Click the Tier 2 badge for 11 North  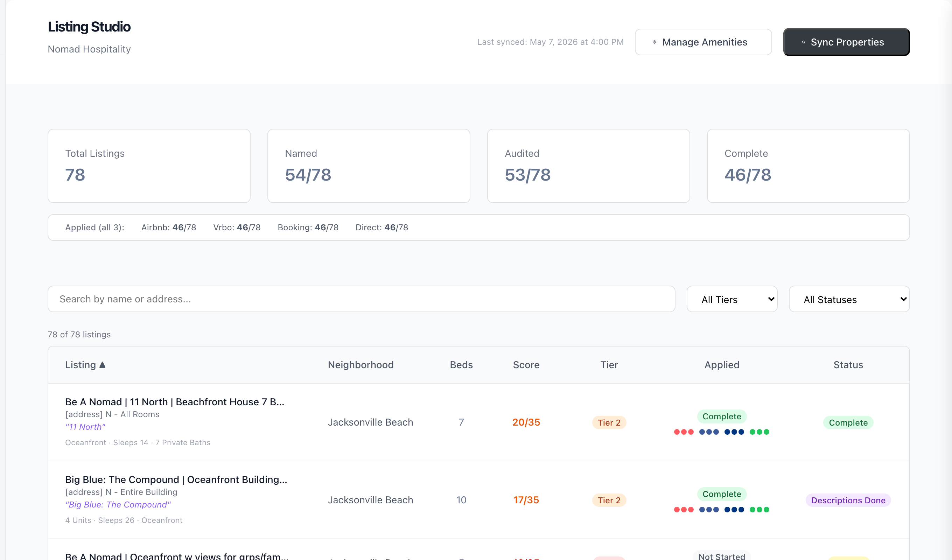(609, 422)
